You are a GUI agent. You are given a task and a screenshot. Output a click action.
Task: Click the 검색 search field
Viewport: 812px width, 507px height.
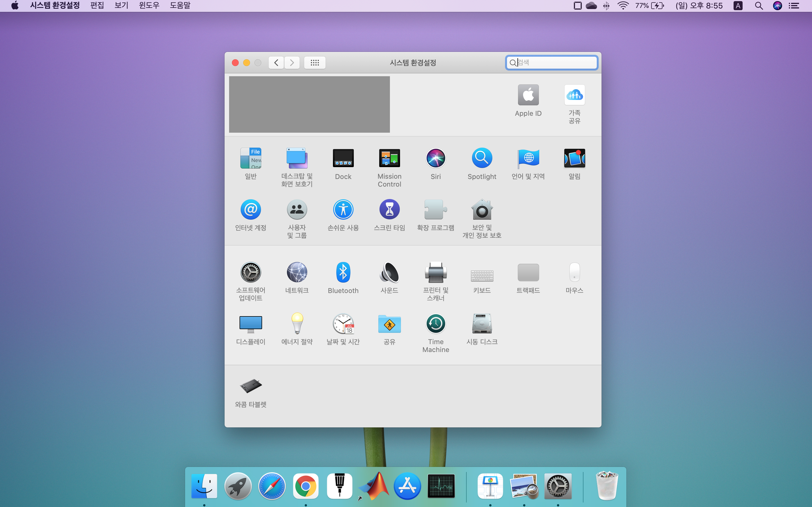pos(551,62)
